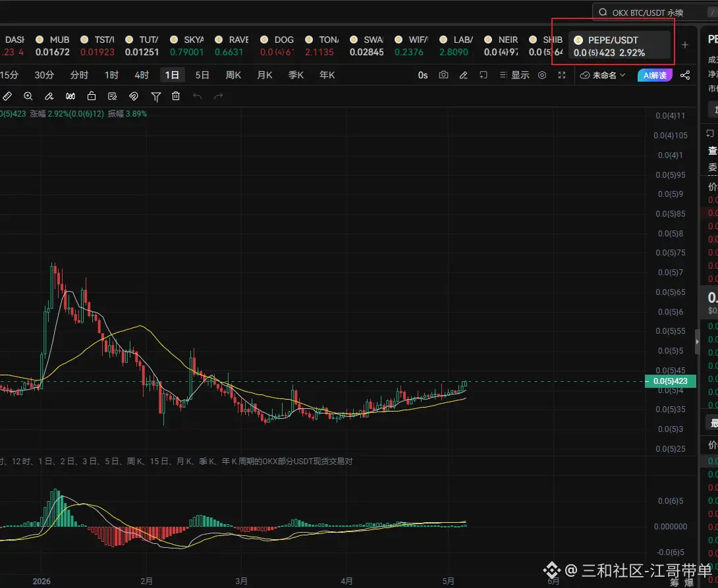
Task: Open the RAVE symbol tab
Action: click(232, 45)
